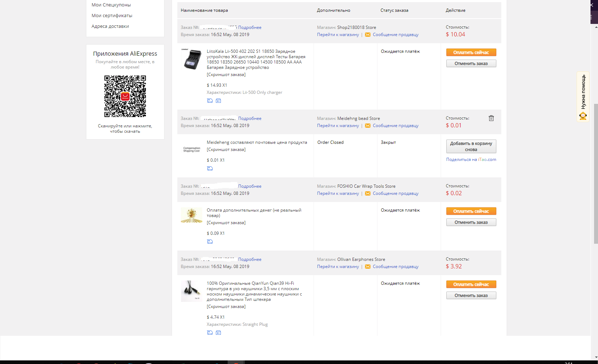Viewport: 598px width, 364px height.
Task: Click the page vertical scrollbar
Action: [x=596, y=174]
